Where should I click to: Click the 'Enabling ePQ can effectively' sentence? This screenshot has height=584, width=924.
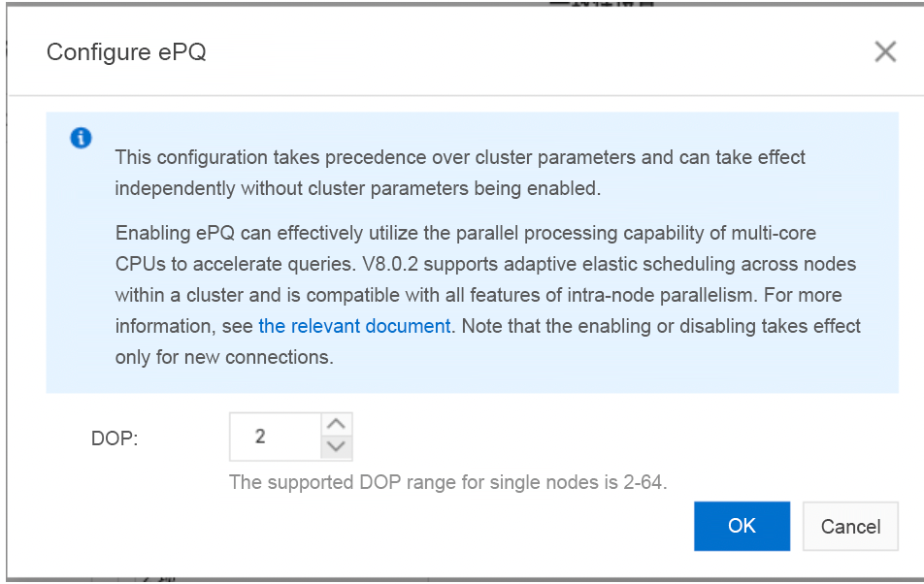pyautogui.click(x=466, y=248)
